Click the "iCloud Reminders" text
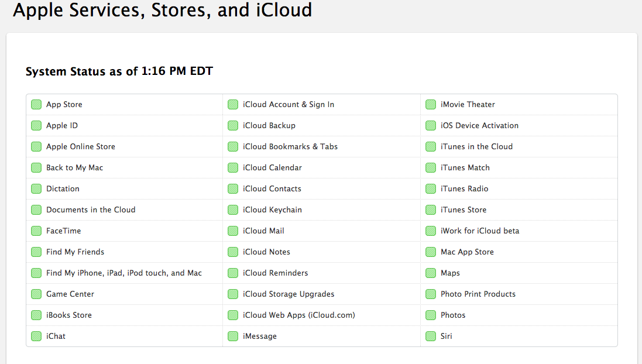Viewport: 642px width, 364px height. click(x=275, y=273)
